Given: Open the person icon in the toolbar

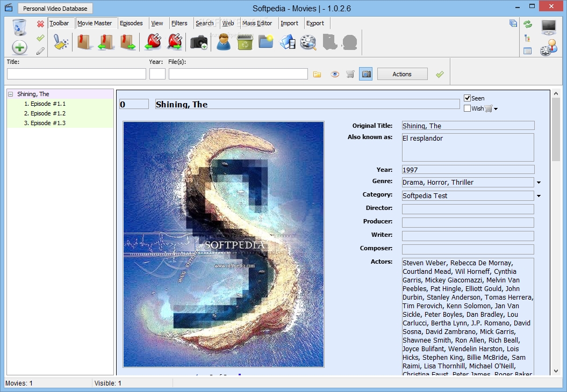Looking at the screenshot, I should 224,42.
